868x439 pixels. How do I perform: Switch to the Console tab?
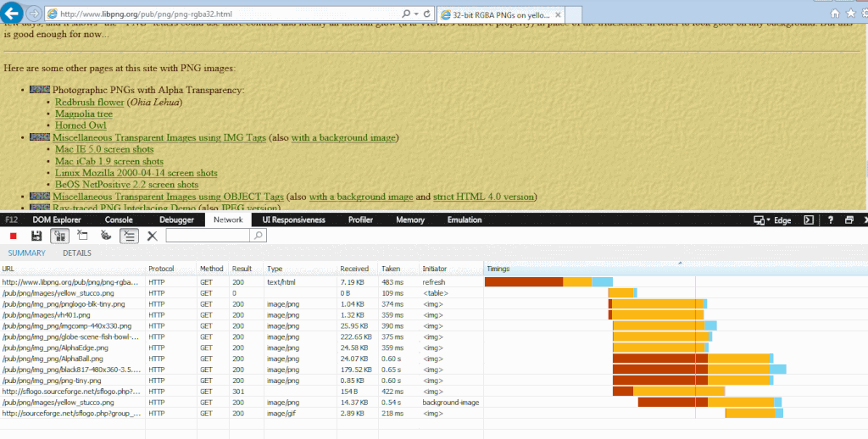(119, 219)
